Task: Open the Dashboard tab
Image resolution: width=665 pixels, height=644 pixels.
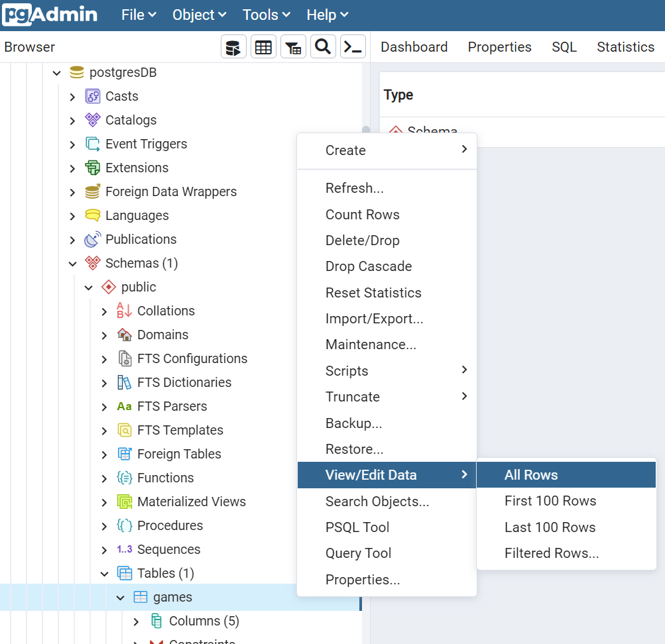Action: pos(413,47)
